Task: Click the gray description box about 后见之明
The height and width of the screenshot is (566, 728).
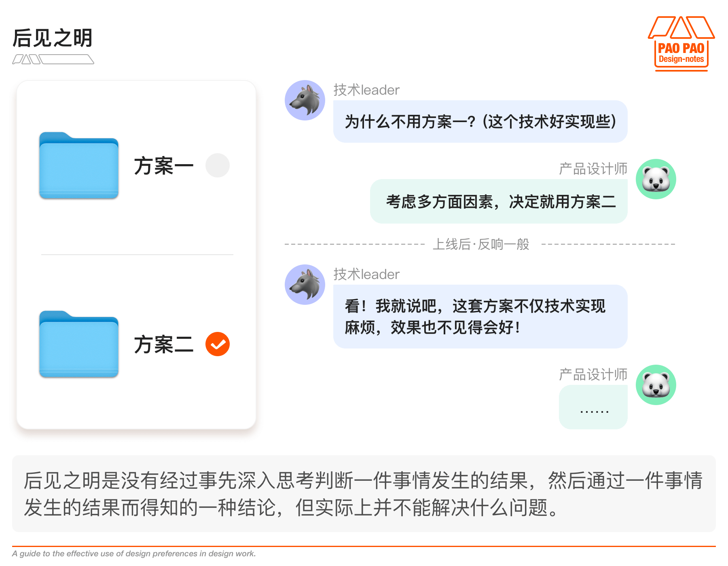Action: tap(364, 494)
